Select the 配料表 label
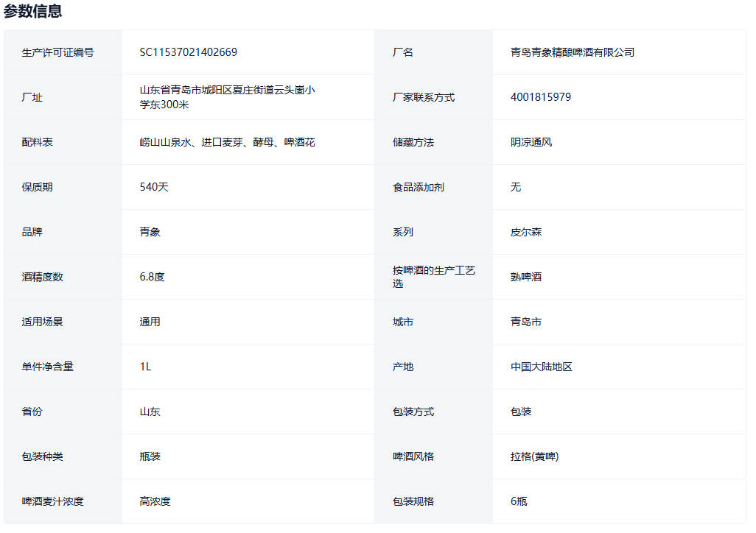 (37, 141)
